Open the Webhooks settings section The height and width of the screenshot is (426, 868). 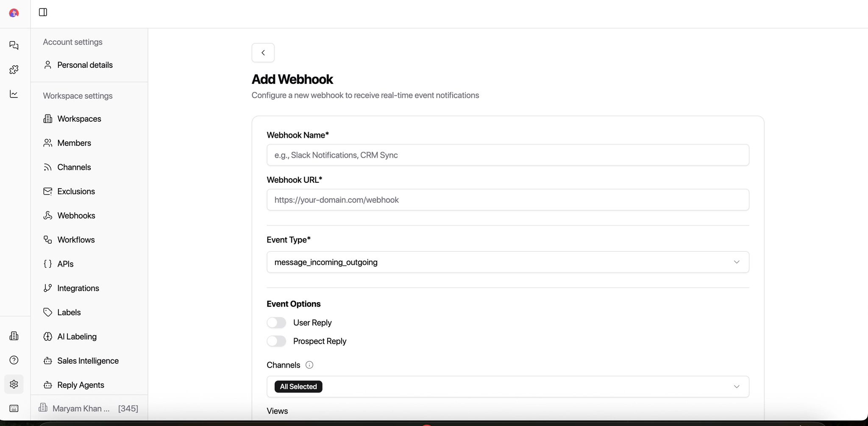pos(76,215)
